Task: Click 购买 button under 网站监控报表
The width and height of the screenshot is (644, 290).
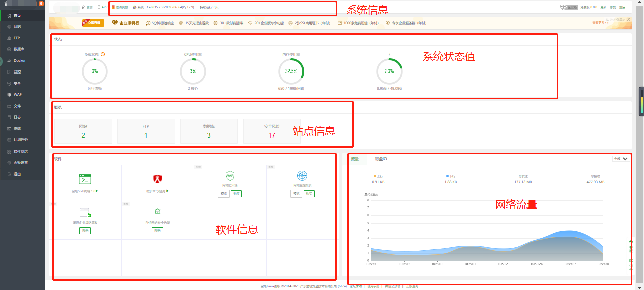Action: [309, 194]
